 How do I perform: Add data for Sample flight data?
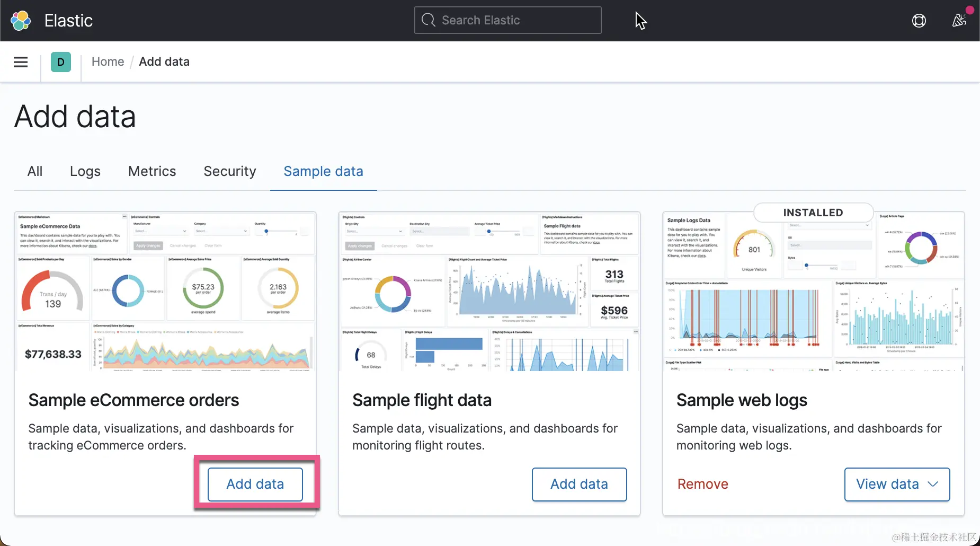[580, 484]
